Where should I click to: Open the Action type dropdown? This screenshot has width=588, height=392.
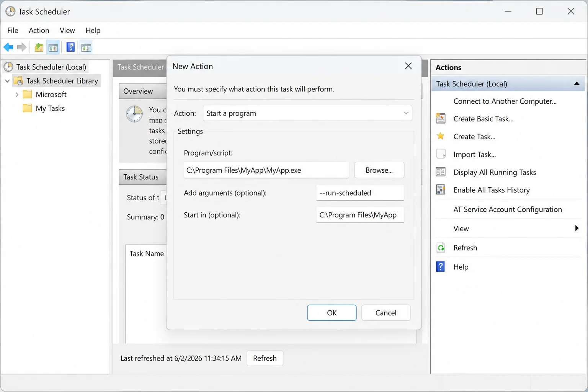pyautogui.click(x=307, y=113)
